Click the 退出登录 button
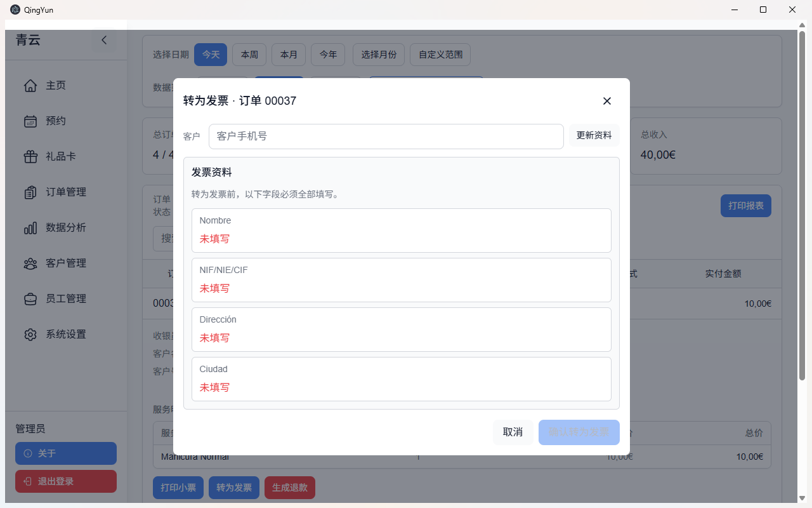Image resolution: width=812 pixels, height=508 pixels. (66, 481)
